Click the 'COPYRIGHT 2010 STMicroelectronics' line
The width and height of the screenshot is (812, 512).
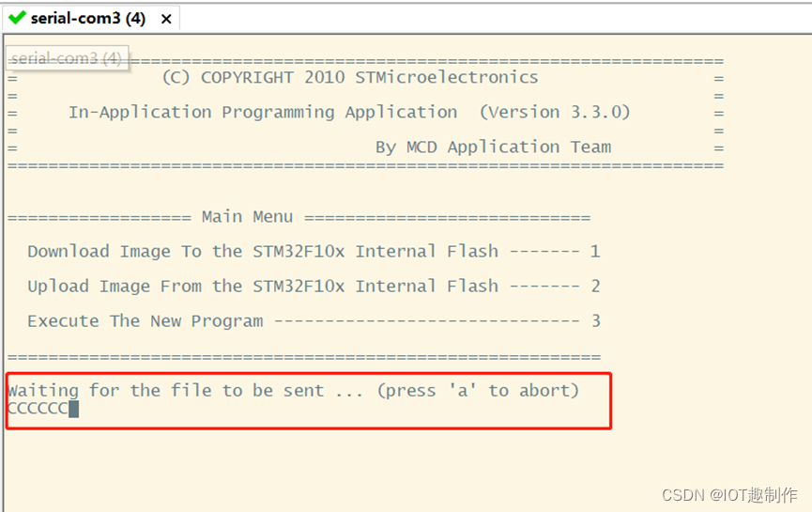pyautogui.click(x=350, y=78)
